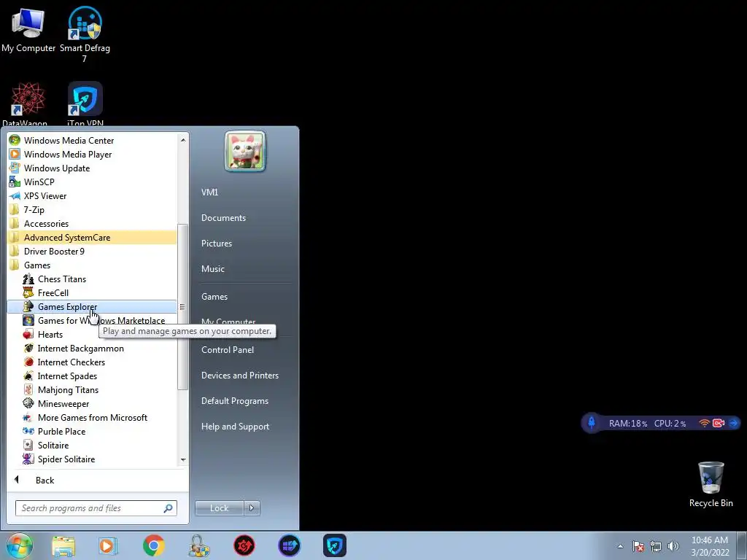Start Solitaire game
747x560 pixels.
[92, 446]
